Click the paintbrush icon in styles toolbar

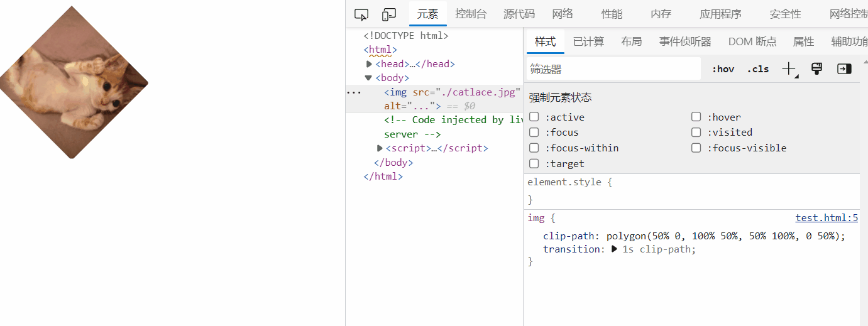816,69
